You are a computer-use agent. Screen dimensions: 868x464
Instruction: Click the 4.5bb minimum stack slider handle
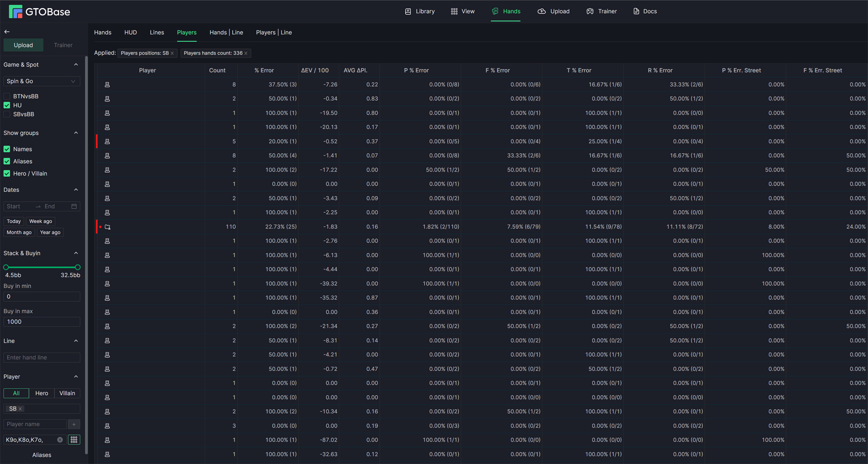pyautogui.click(x=6, y=267)
